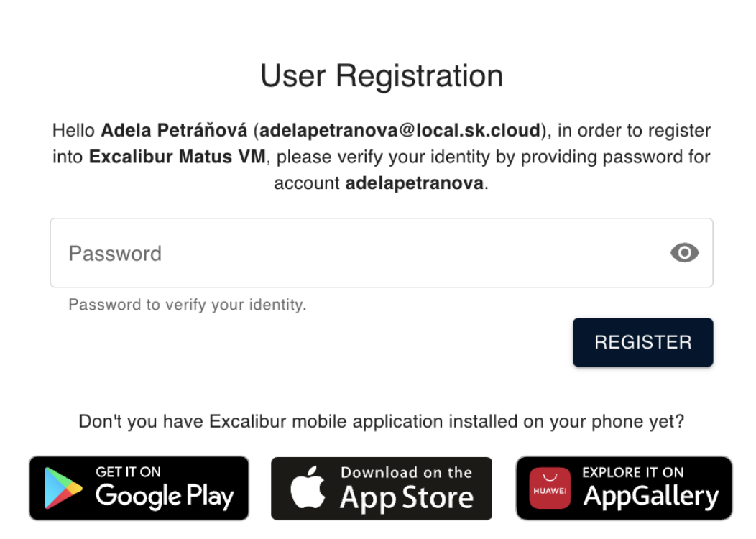The image size is (756, 539).
Task: Click the white Apple logo icon
Action: 308,487
